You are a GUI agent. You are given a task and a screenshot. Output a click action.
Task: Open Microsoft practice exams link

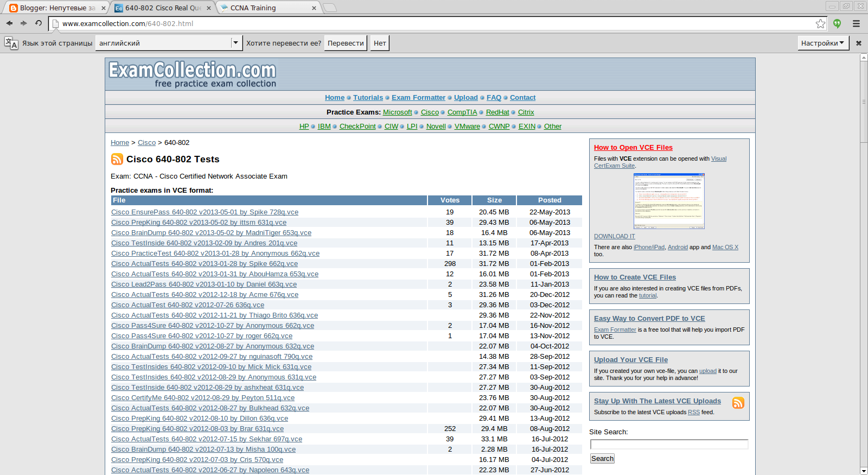398,112
